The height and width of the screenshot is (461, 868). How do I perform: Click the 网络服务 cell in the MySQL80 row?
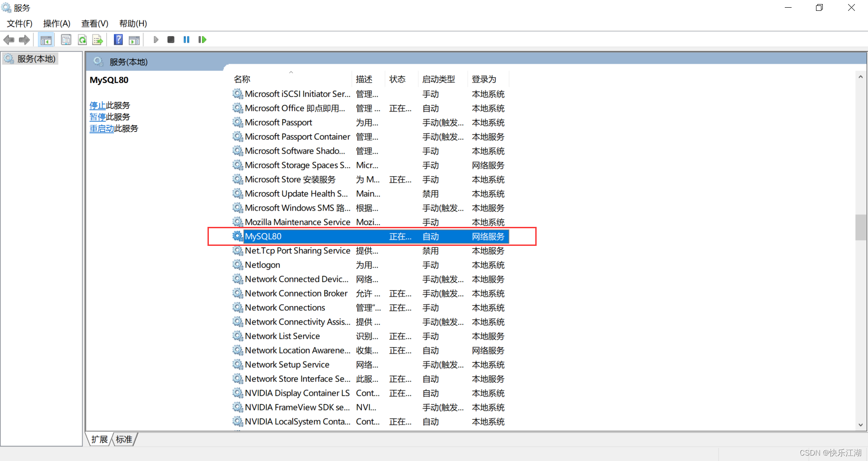[488, 236]
